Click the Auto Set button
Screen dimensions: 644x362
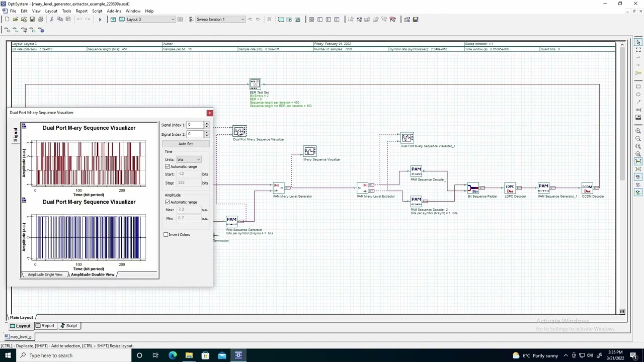[x=185, y=144]
